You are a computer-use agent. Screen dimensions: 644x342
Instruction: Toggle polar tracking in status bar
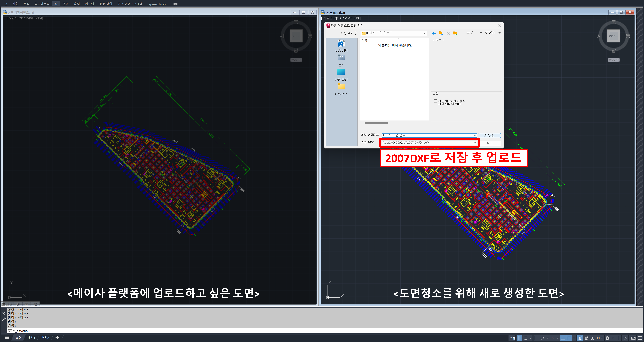[543, 338]
